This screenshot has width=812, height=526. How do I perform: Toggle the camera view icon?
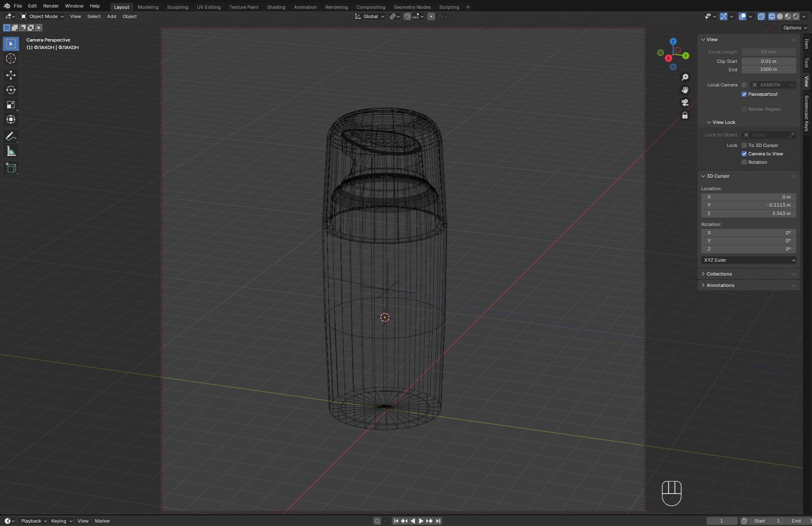pyautogui.click(x=685, y=103)
